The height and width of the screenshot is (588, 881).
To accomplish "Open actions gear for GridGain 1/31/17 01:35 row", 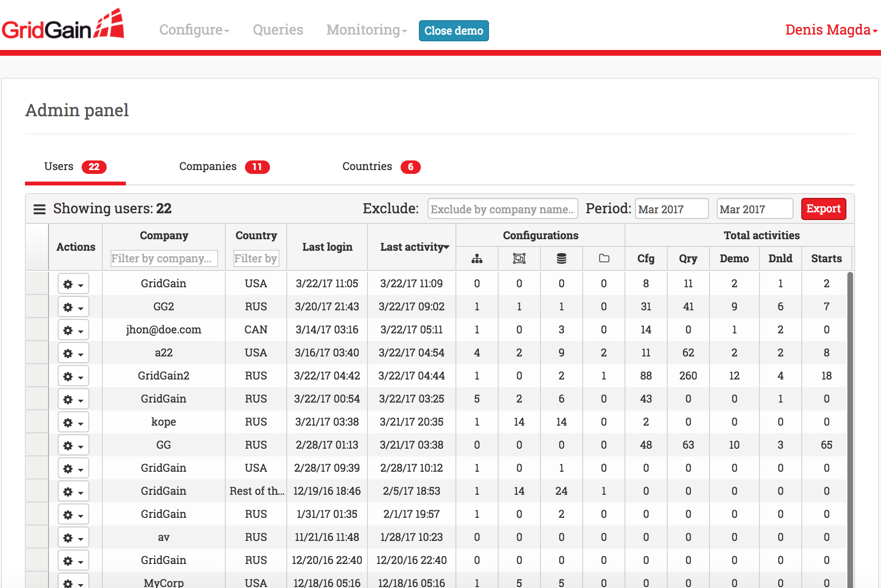I will [x=73, y=514].
